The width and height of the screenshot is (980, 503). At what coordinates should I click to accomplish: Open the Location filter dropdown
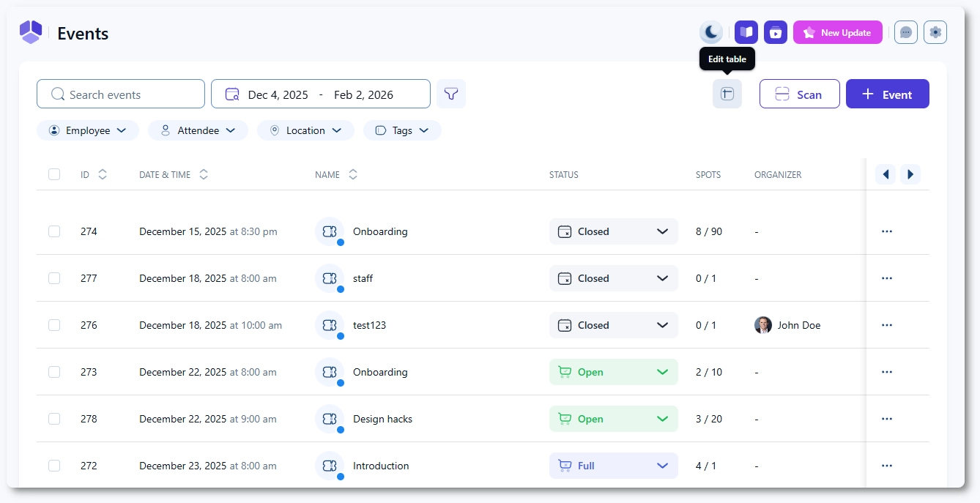click(x=305, y=130)
